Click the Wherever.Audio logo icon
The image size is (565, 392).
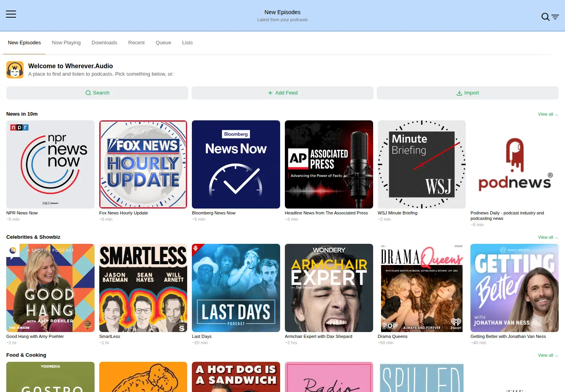point(15,70)
